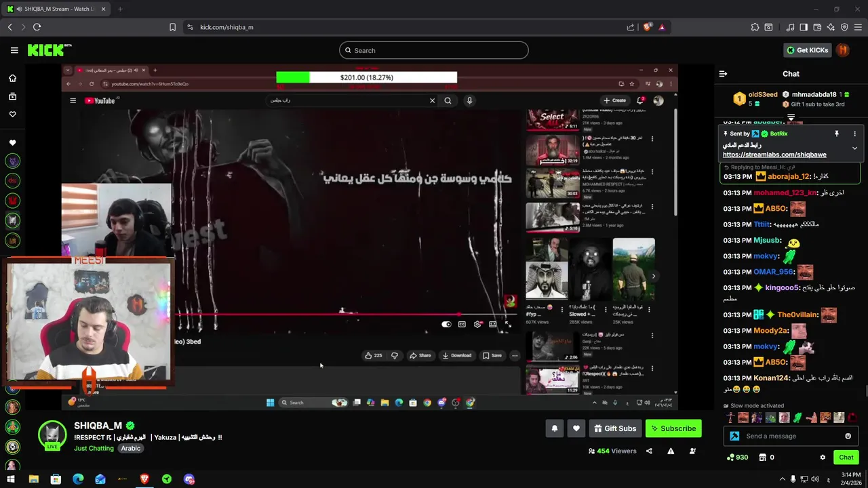Viewport: 868px width, 488px height.
Task: Click the filled heart sidebar icon
Action: pos(12,143)
